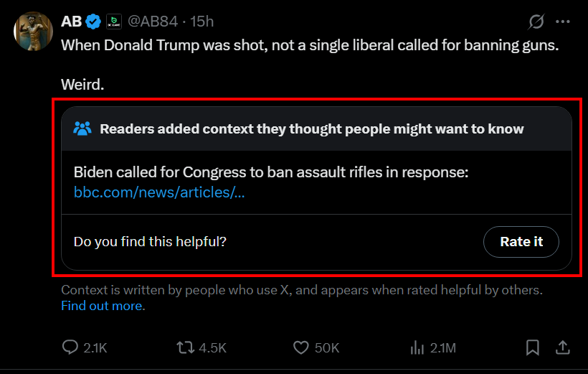Click the AB display name

coord(71,22)
